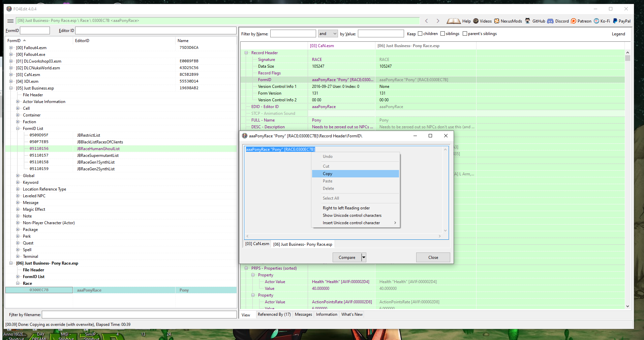The height and width of the screenshot is (340, 644).
Task: Click the Compare button
Action: (x=347, y=257)
